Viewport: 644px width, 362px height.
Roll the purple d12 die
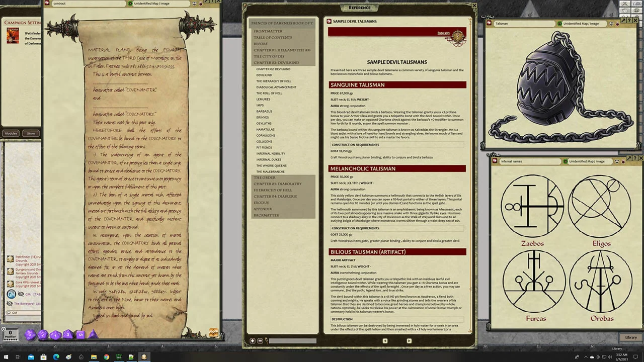tap(43, 335)
